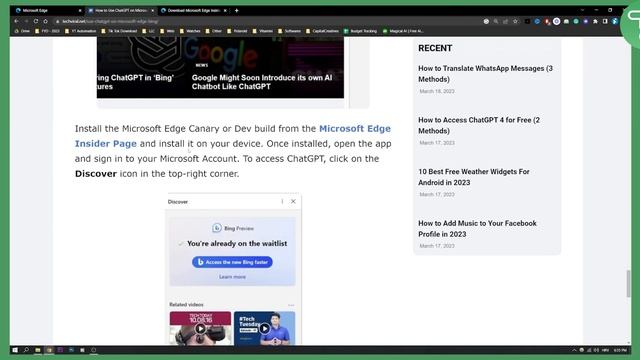Play the Tech Tuesday related video
The image size is (640, 360).
point(264,328)
